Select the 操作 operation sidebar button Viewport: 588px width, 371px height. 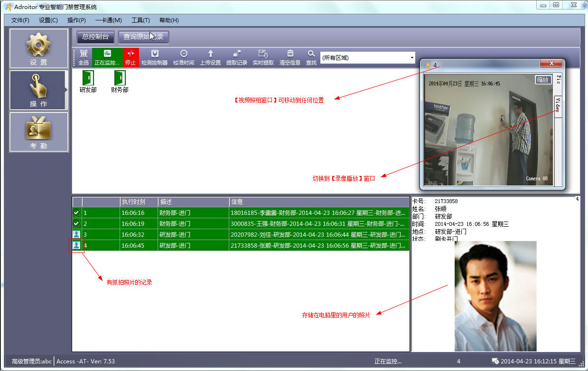click(x=39, y=90)
